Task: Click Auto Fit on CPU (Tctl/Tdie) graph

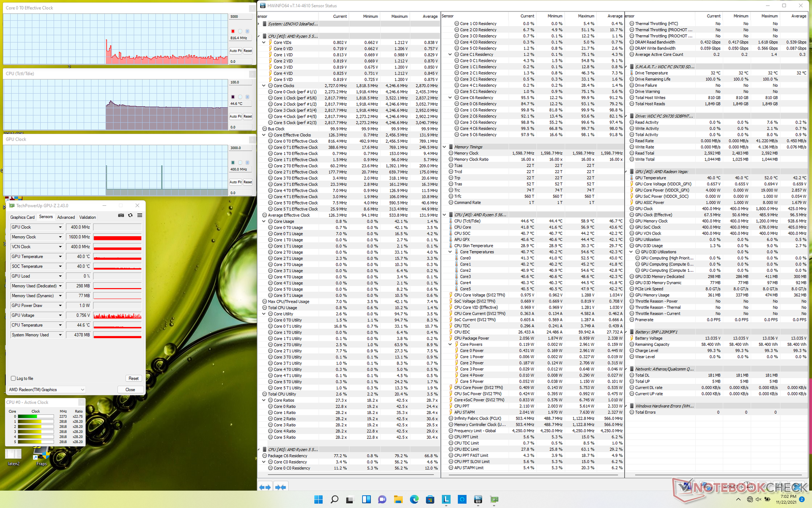Action: pyautogui.click(x=236, y=116)
